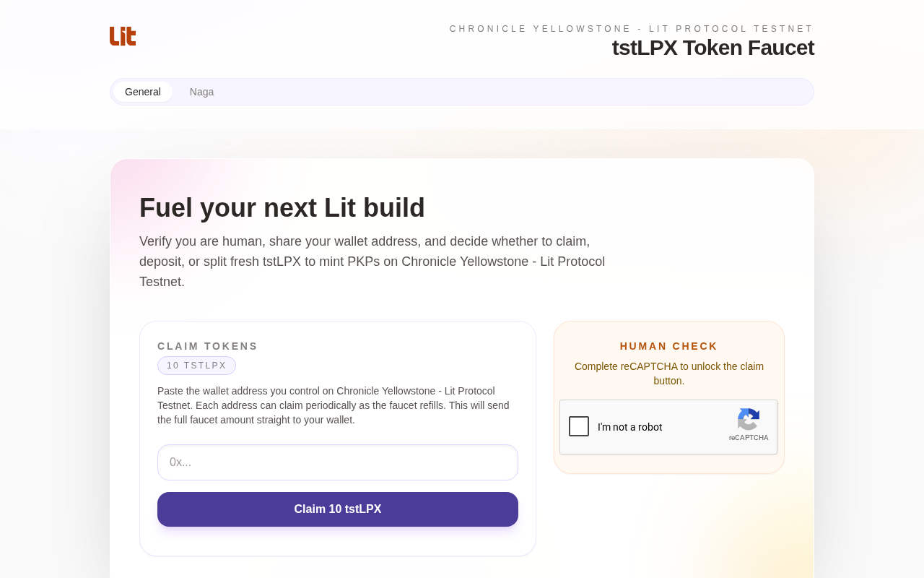Click the small reCAPTCHA text under logo
This screenshot has height=578, width=924.
(749, 438)
